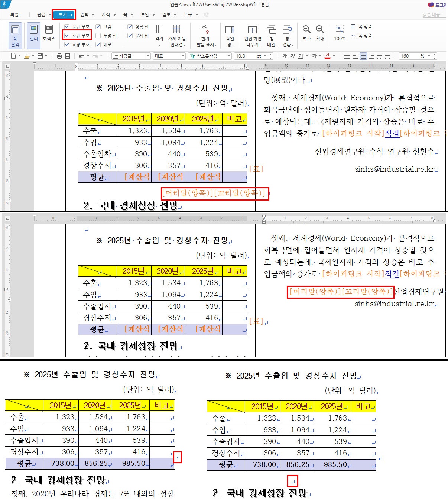Screen dimensions: 448x503
Task: Open the 작업 창 task pane menu
Action: coord(230,36)
